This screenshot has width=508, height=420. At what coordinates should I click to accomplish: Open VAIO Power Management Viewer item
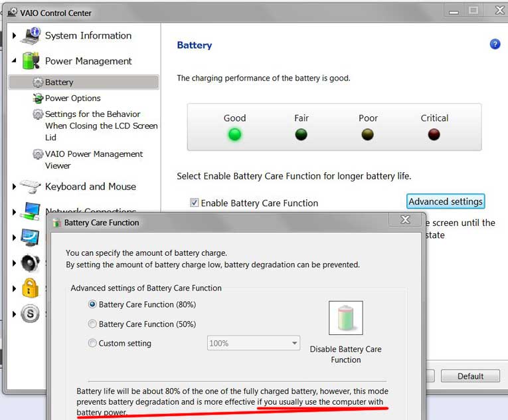tap(94, 159)
